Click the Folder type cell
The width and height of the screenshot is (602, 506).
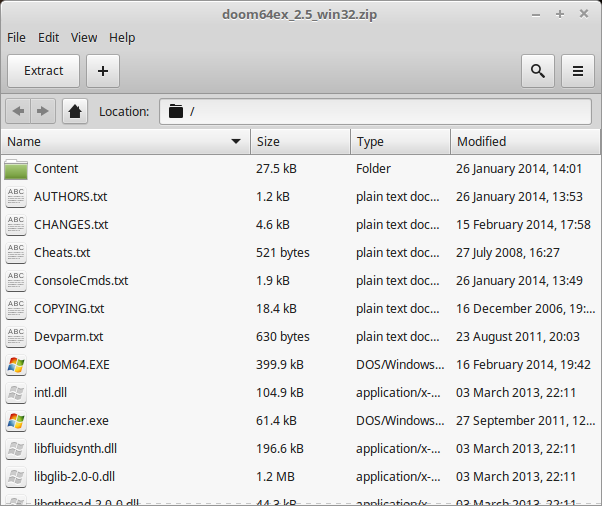point(373,169)
